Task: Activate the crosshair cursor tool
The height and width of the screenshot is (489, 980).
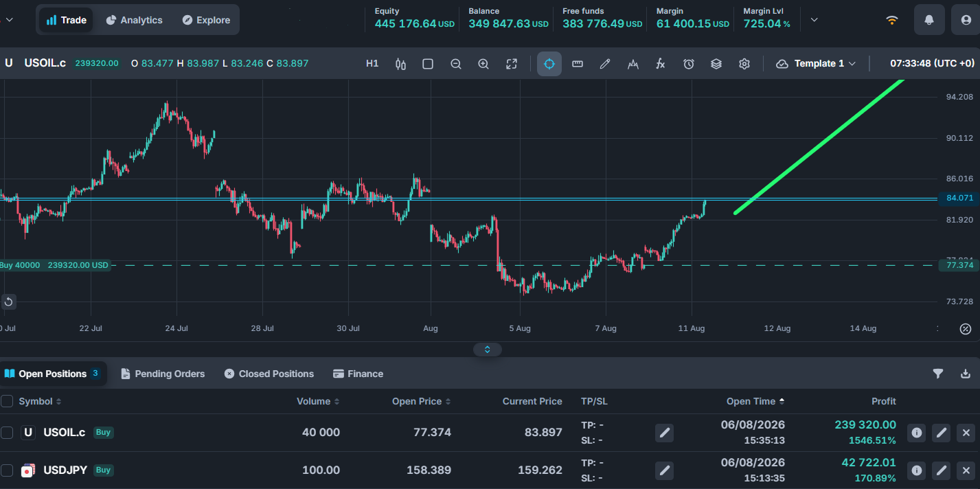Action: 549,64
